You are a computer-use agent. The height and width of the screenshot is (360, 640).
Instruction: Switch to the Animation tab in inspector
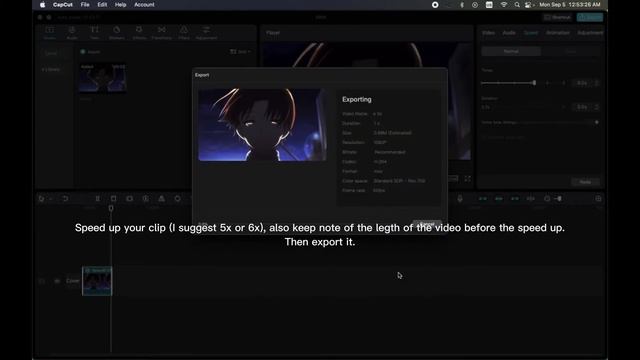(x=558, y=33)
